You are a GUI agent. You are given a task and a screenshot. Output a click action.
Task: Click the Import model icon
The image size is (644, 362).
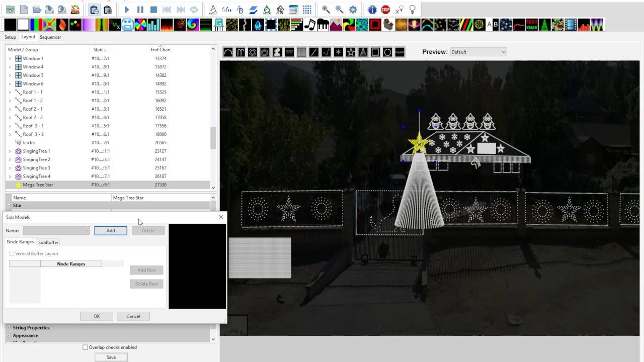[400, 52]
